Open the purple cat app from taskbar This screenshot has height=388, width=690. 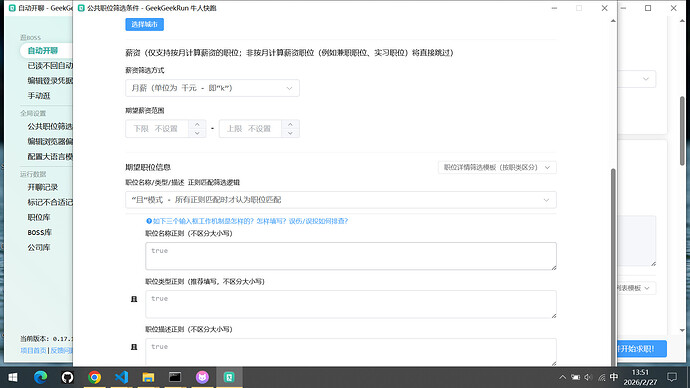click(x=202, y=377)
